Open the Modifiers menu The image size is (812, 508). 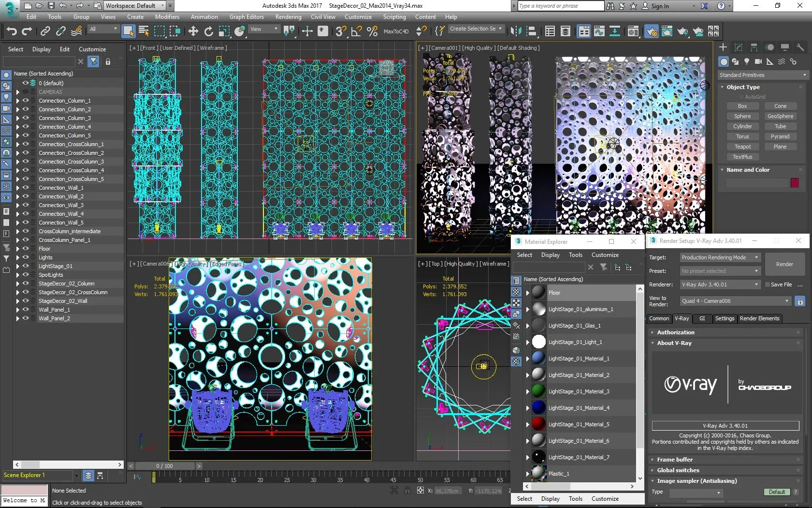tap(167, 17)
